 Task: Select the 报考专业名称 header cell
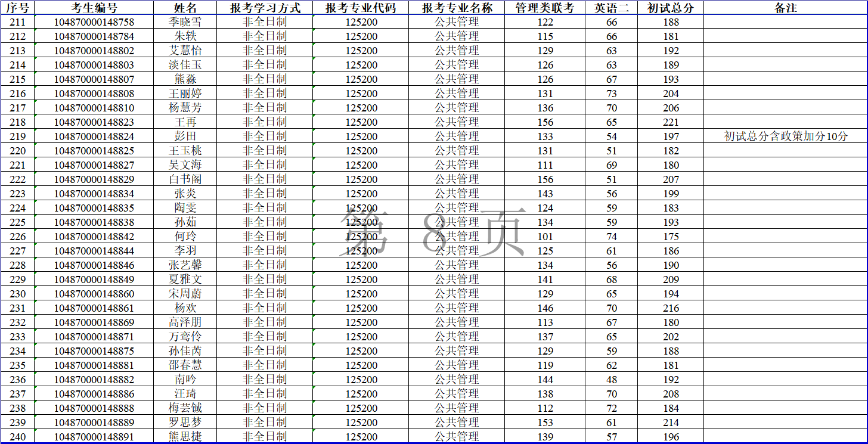[x=457, y=8]
